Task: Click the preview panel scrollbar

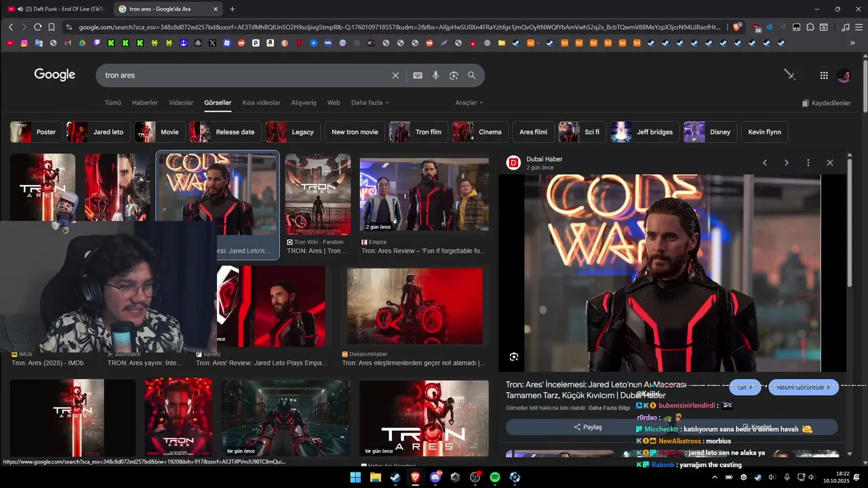Action: coord(850,224)
